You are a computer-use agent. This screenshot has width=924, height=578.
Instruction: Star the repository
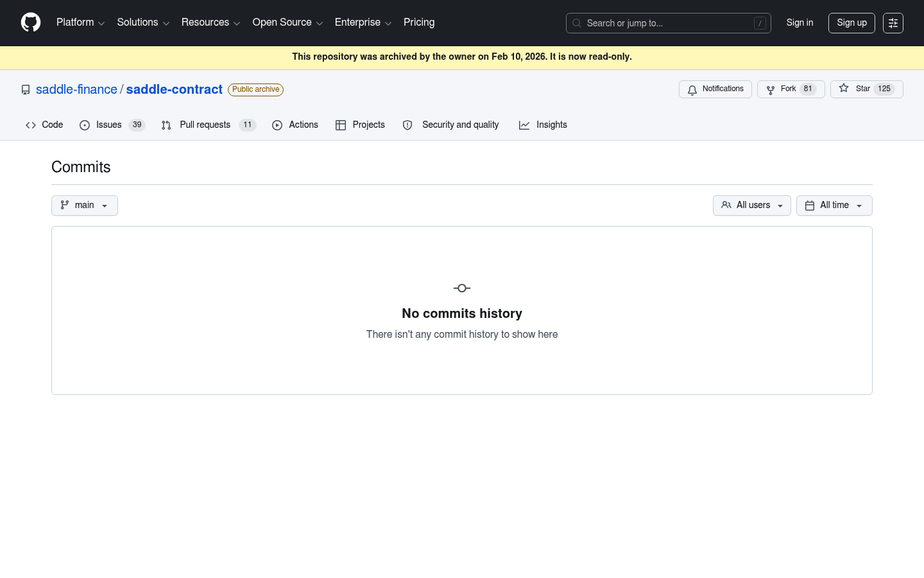[866, 89]
